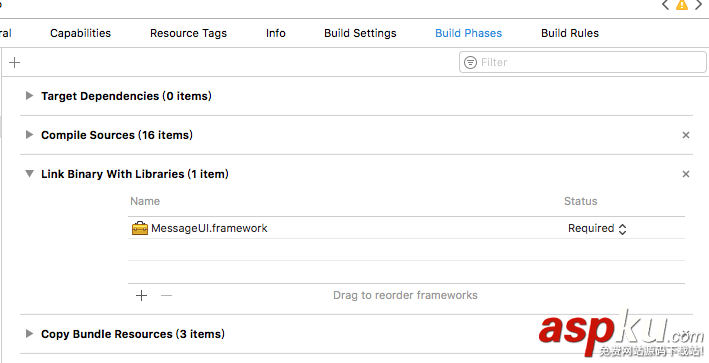The width and height of the screenshot is (709, 363).
Task: Click into the Filter text field
Action: click(x=582, y=62)
